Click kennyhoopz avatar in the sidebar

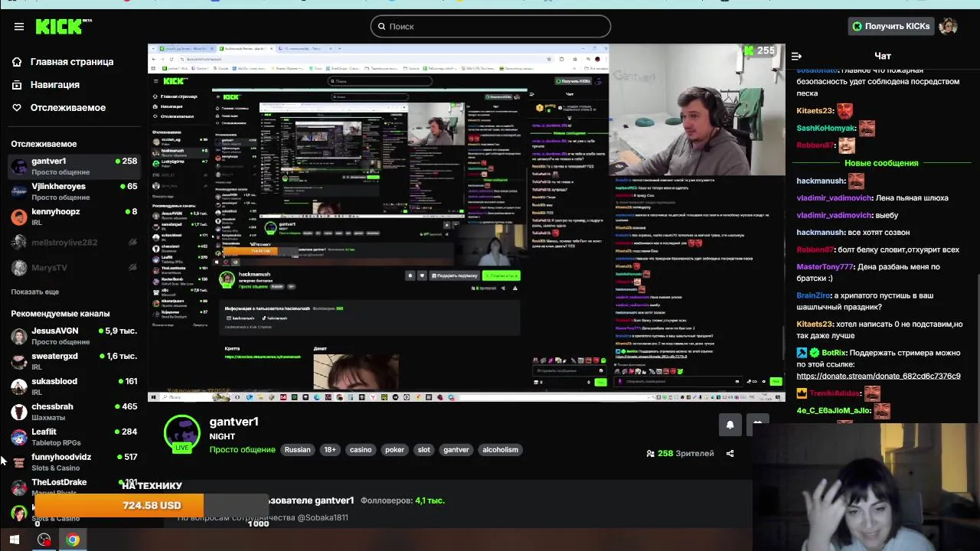pyautogui.click(x=19, y=217)
